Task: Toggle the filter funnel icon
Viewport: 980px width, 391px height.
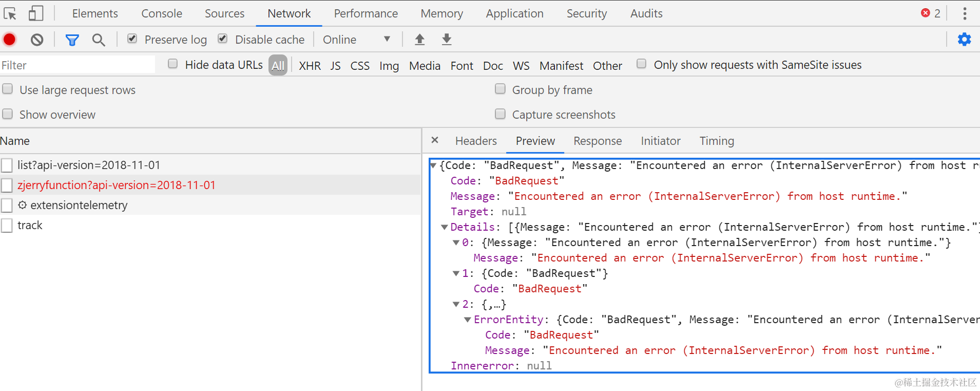Action: 72,40
